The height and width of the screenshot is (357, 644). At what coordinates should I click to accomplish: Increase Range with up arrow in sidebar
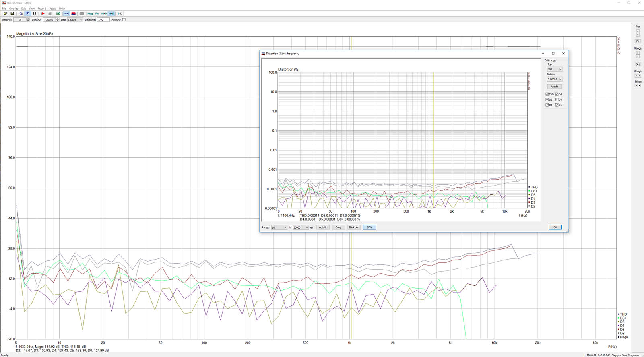point(638,53)
